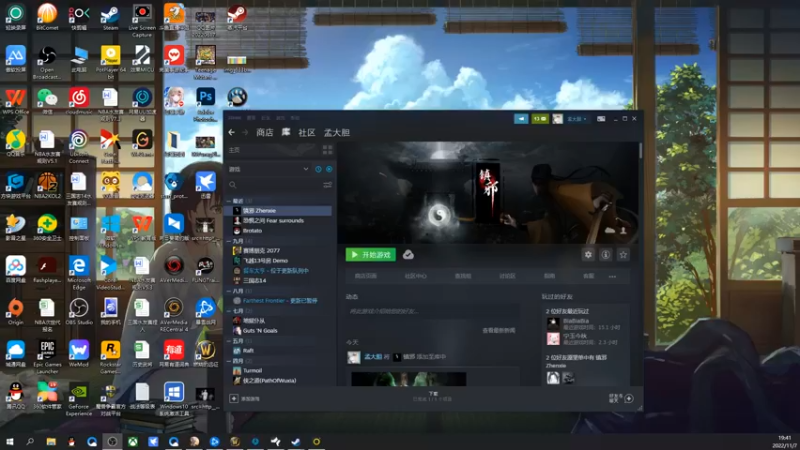Open Steam announcements megaphone button
The width and height of the screenshot is (800, 450).
coord(521,119)
